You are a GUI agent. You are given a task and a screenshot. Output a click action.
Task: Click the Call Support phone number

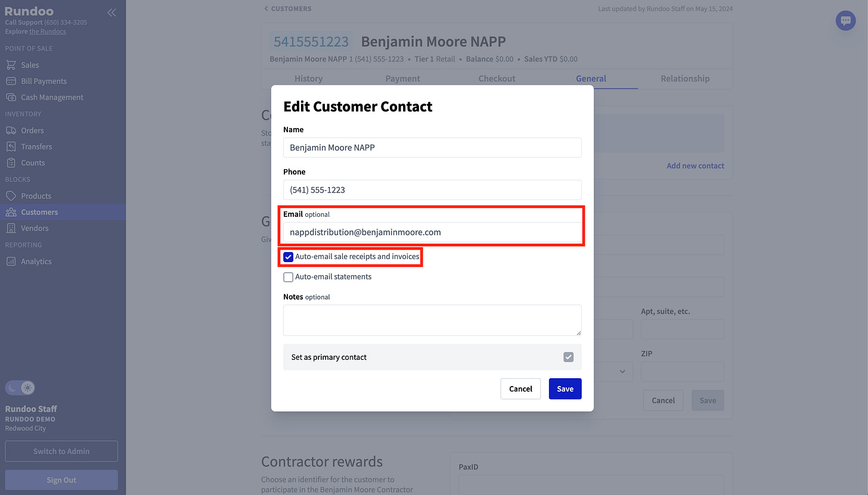click(66, 22)
